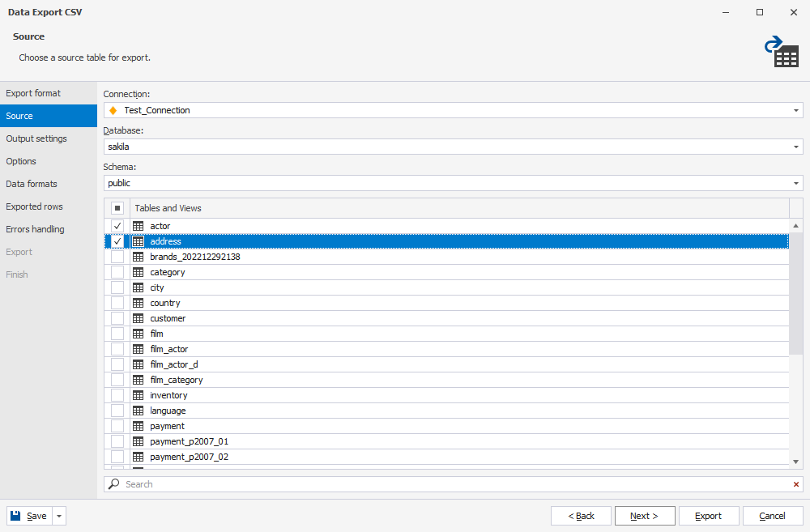Image resolution: width=810 pixels, height=532 pixels.
Task: Open Data formats page
Action: [49, 184]
